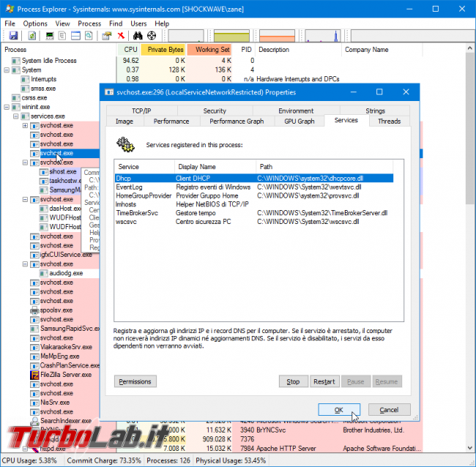476x467 pixels.
Task: Click the Restart service button
Action: (x=324, y=381)
